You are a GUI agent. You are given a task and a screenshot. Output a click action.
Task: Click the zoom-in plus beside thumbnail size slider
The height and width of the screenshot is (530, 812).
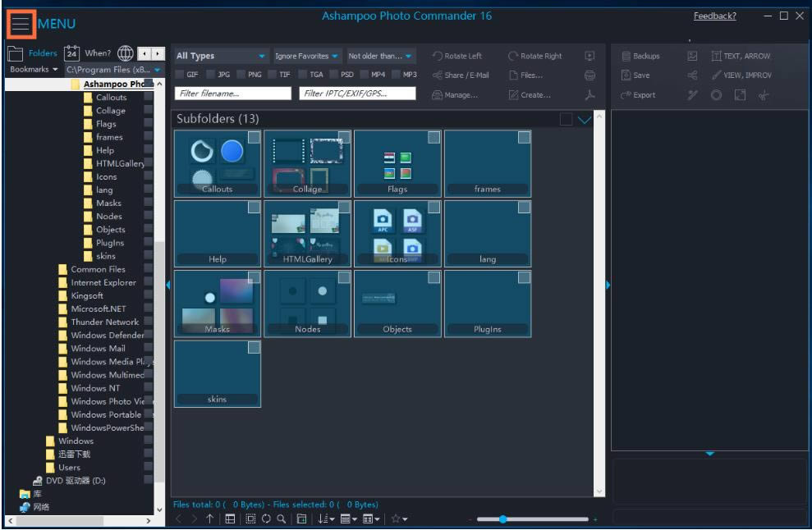tap(595, 519)
